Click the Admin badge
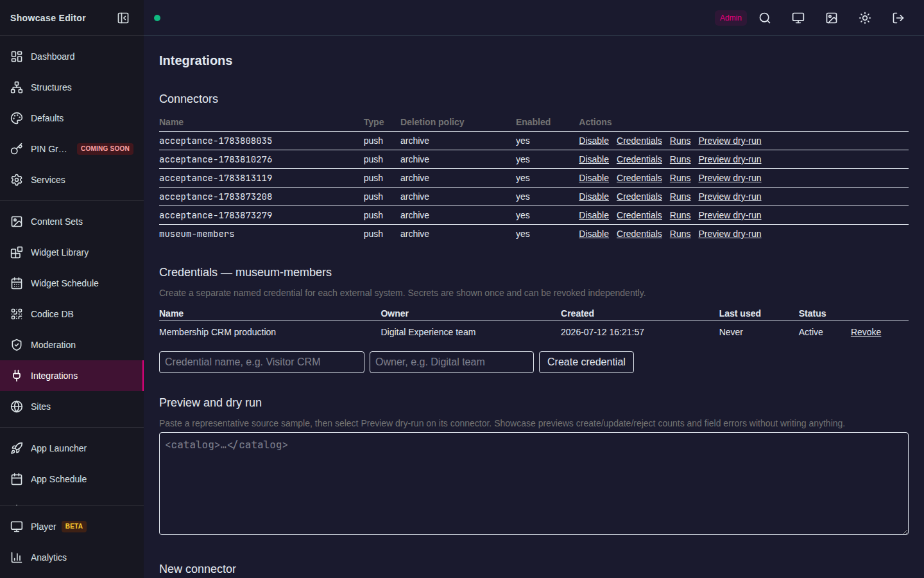The width and height of the screenshot is (924, 578). (731, 18)
